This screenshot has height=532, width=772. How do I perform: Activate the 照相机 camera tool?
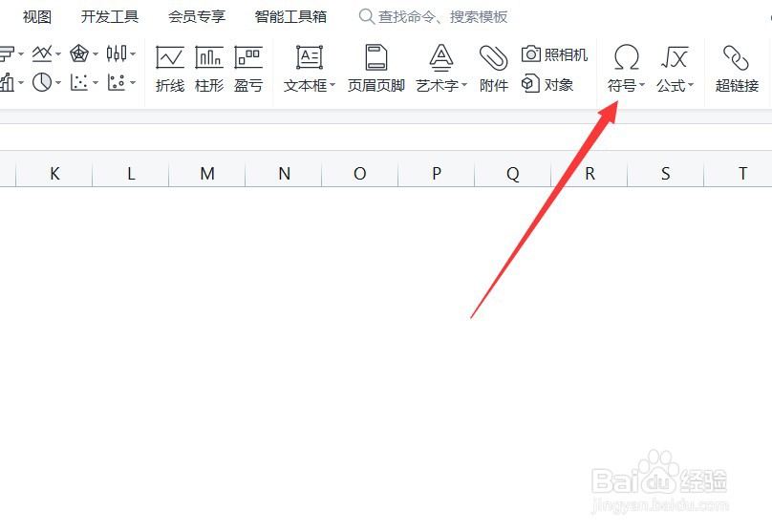pos(554,54)
